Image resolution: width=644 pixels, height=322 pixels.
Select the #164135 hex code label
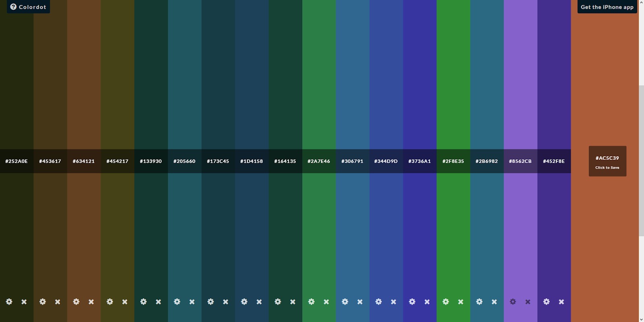[285, 161]
